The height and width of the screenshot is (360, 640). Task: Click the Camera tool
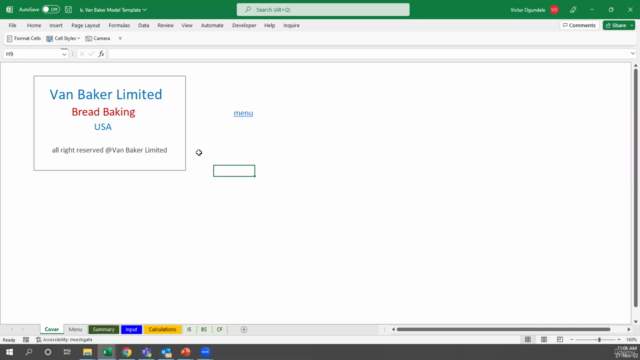[x=98, y=38]
